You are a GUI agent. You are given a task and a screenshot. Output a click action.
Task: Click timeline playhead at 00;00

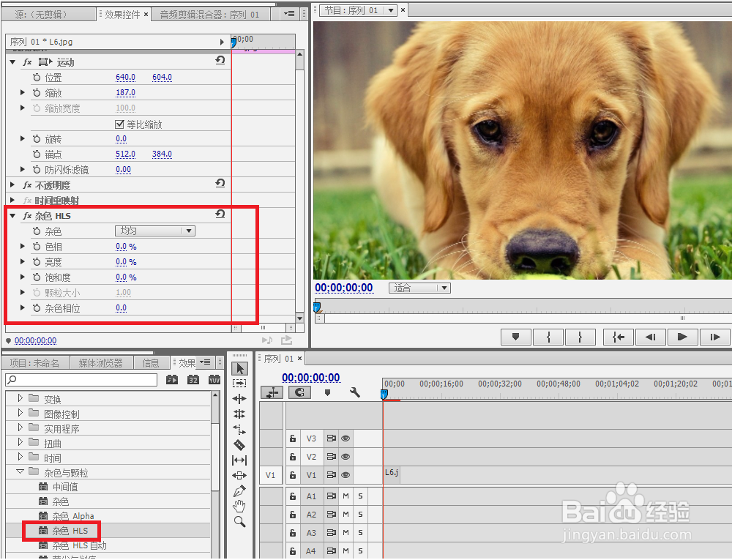coord(384,395)
